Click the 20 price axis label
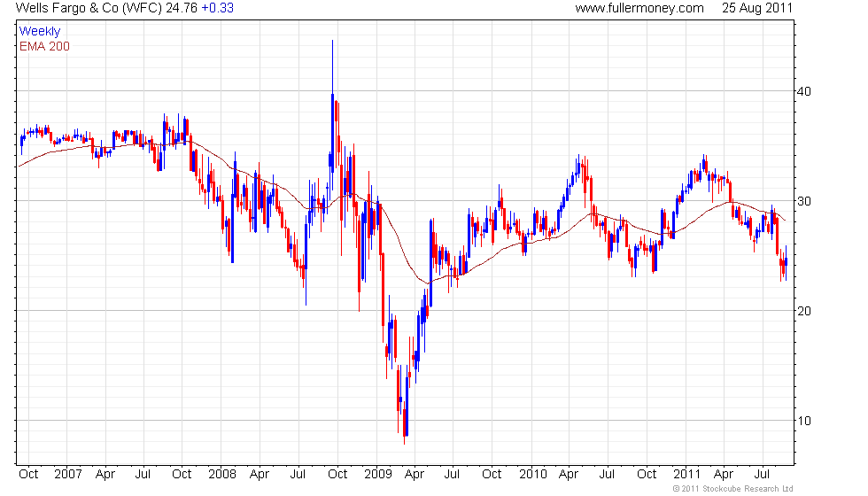 pos(804,311)
